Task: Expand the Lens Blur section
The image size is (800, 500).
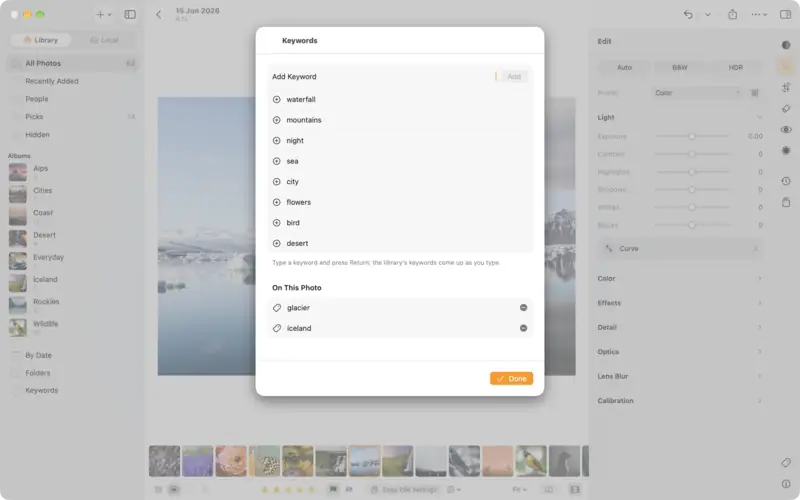Action: (x=680, y=377)
